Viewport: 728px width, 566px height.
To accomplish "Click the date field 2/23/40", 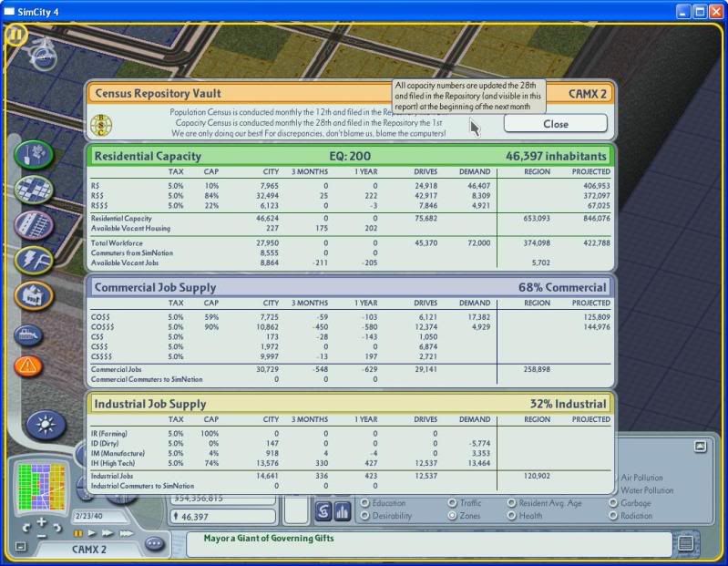I will [x=99, y=516].
